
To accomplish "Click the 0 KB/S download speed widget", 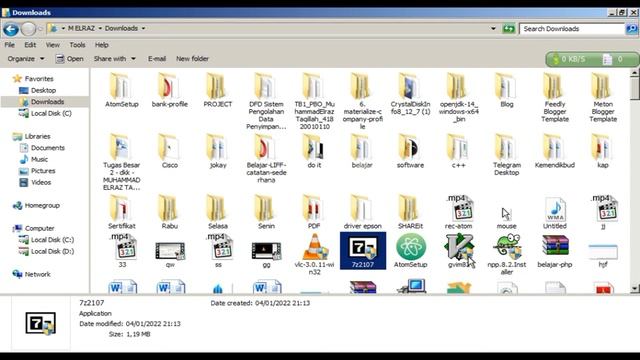I will coord(570,59).
